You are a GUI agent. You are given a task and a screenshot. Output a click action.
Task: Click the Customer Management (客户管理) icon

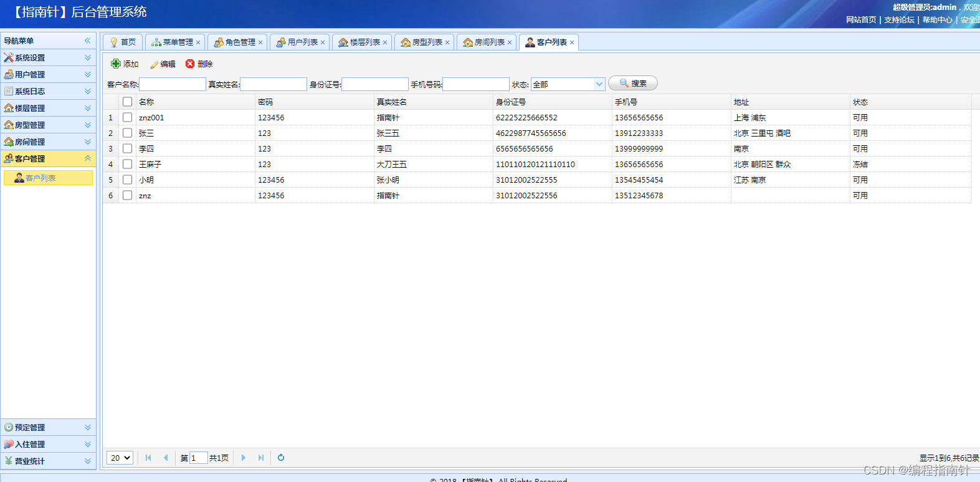(9, 158)
